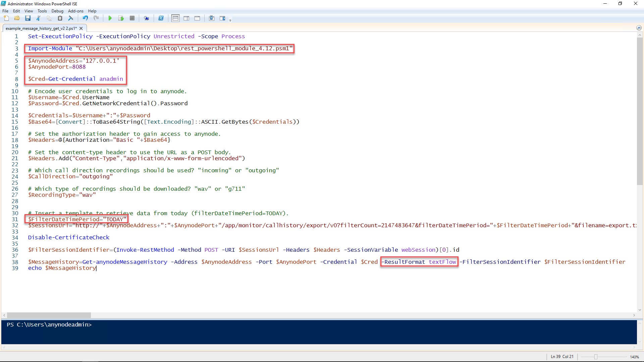The width and height of the screenshot is (644, 362).
Task: Undo the last edit
Action: pyautogui.click(x=85, y=18)
